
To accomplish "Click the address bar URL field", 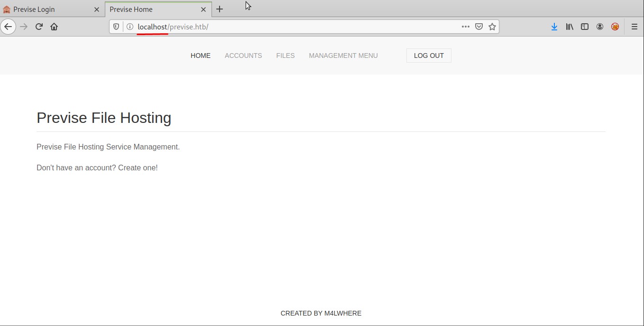I will click(294, 27).
